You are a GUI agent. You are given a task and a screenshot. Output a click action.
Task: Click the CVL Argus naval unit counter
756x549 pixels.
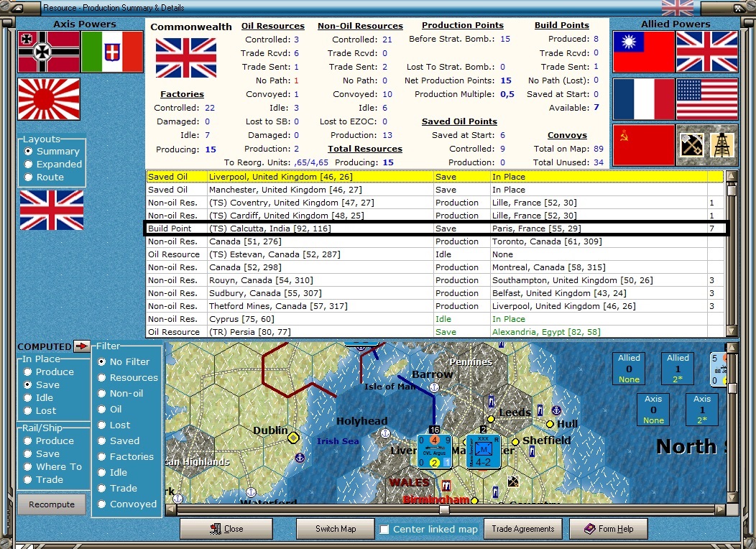434,451
